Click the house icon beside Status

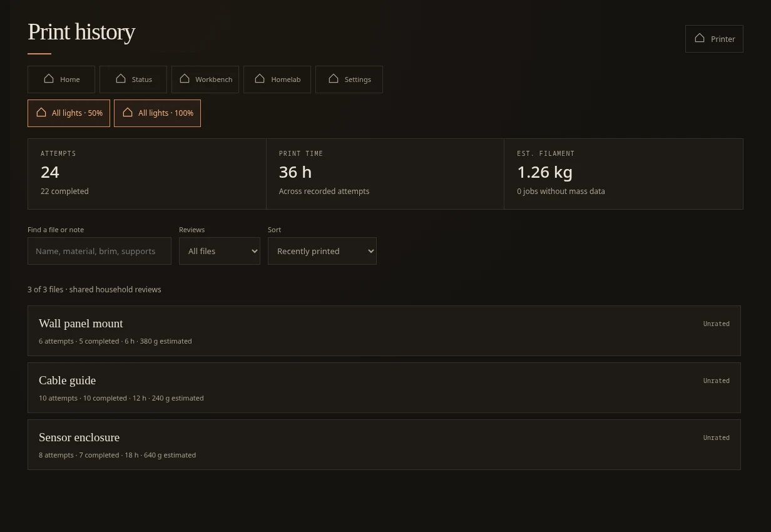(x=121, y=79)
